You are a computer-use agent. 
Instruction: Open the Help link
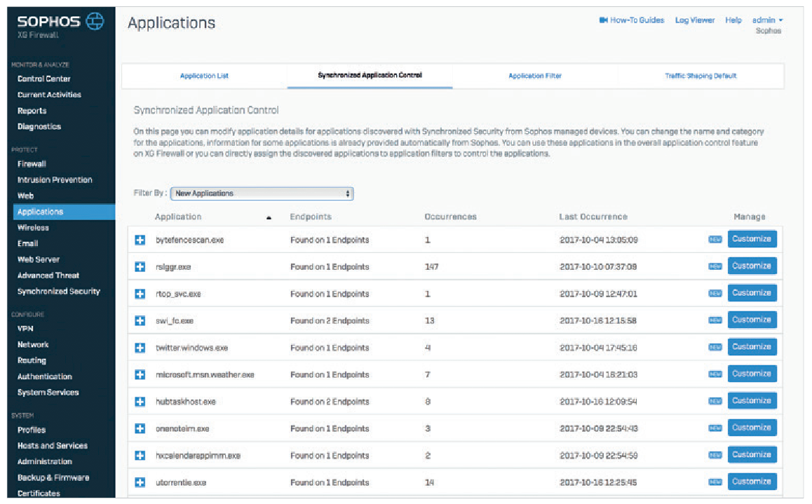[733, 20]
